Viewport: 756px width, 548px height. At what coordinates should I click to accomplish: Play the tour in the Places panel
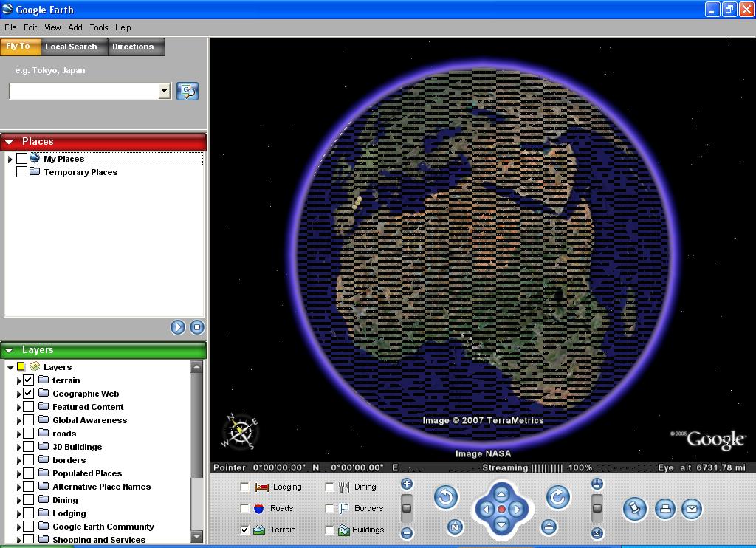pyautogui.click(x=177, y=327)
